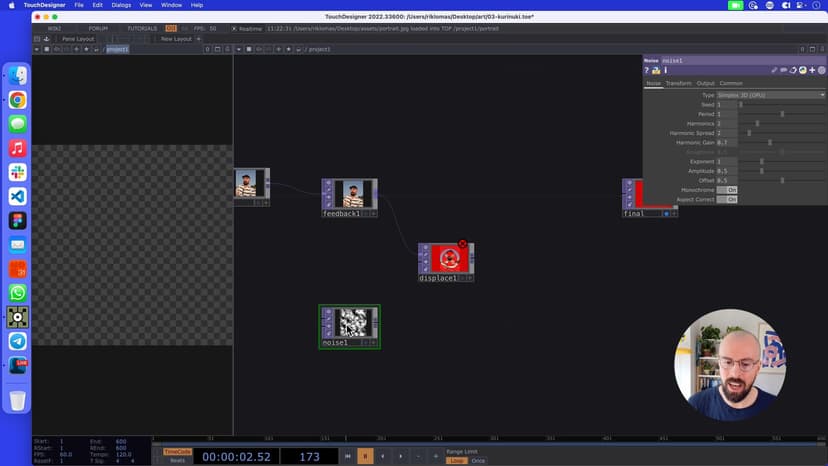
Task: Open the operator info 'i' icon
Action: point(664,71)
